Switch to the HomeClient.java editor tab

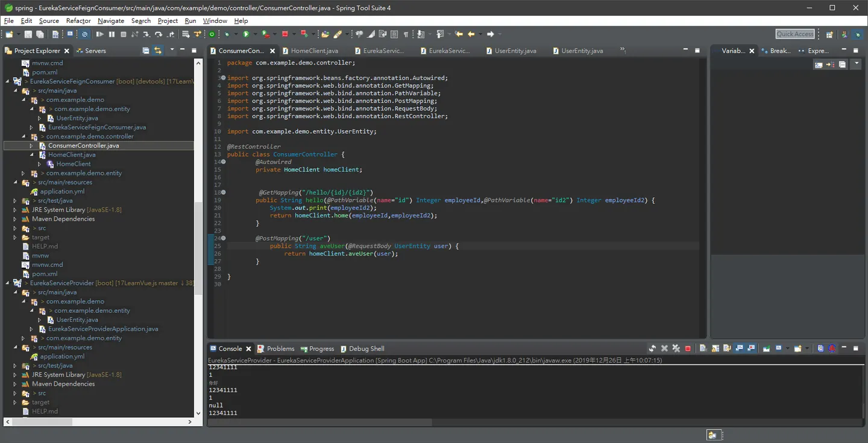[x=315, y=51]
